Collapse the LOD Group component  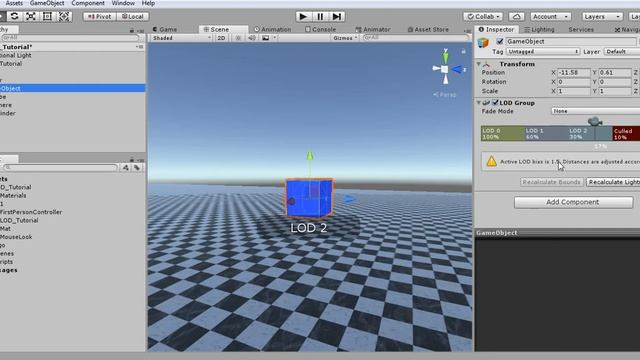pos(479,102)
